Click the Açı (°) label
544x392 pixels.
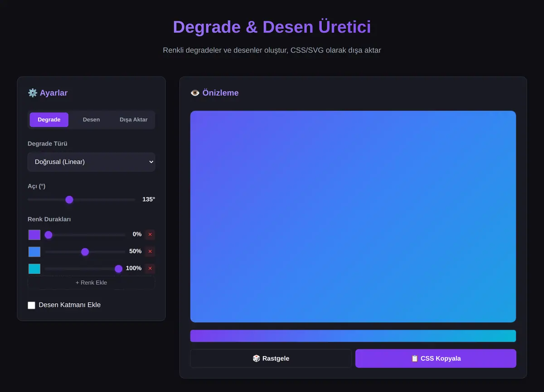tap(37, 186)
